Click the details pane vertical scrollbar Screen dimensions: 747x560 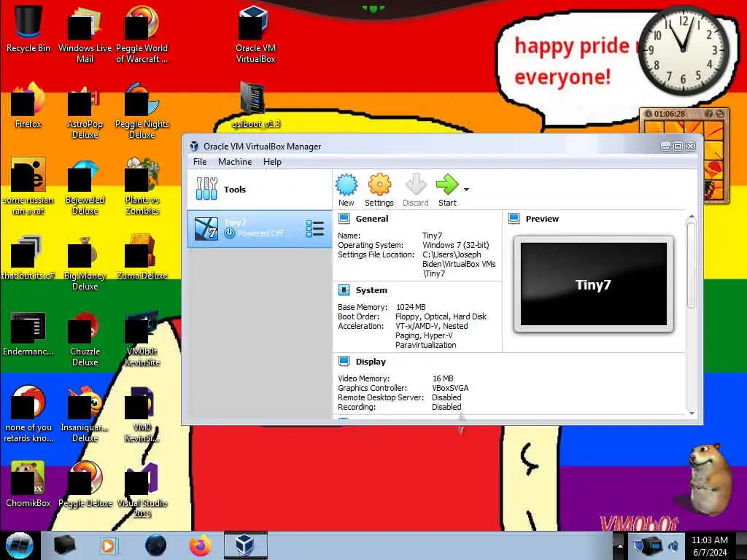(692, 265)
